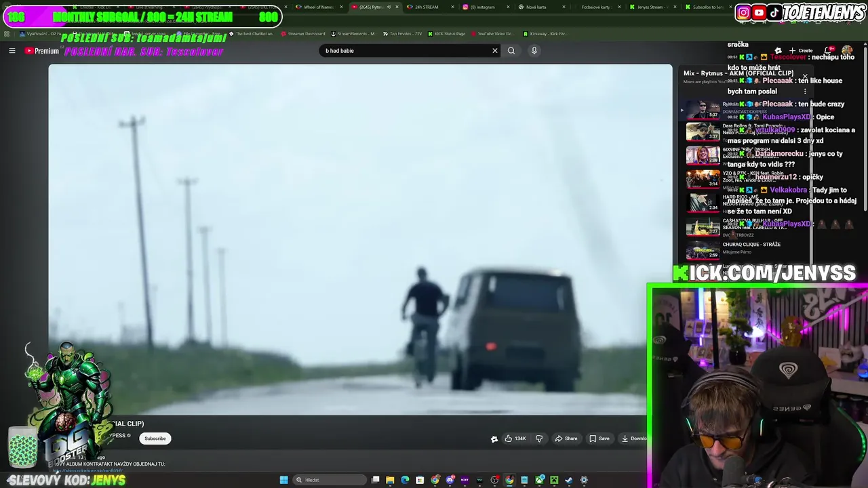
Task: Open the Streamer Dashboard bookmark
Action: 302,33
